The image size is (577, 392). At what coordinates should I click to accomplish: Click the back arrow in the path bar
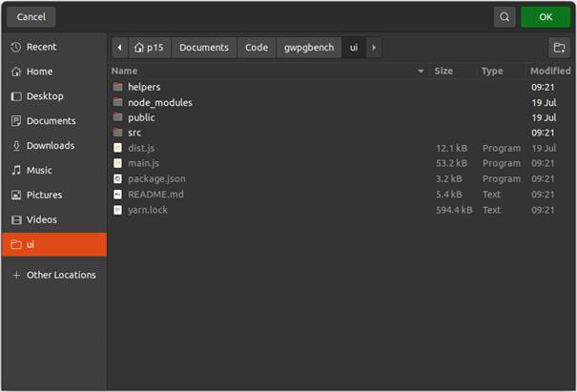point(119,48)
